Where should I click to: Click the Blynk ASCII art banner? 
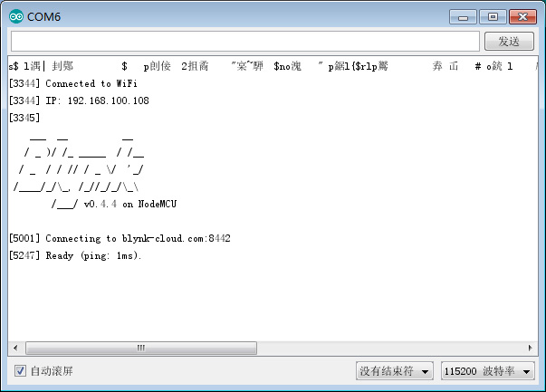click(x=95, y=172)
